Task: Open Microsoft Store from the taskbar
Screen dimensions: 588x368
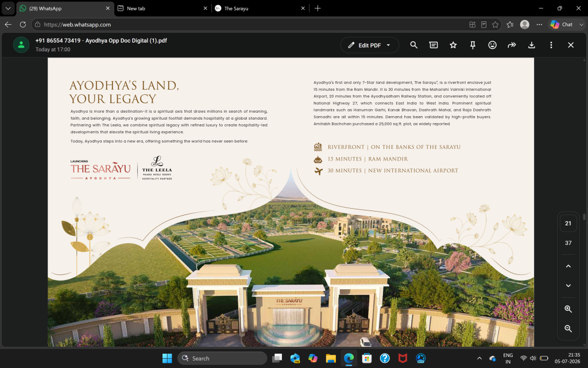Action: (x=367, y=358)
